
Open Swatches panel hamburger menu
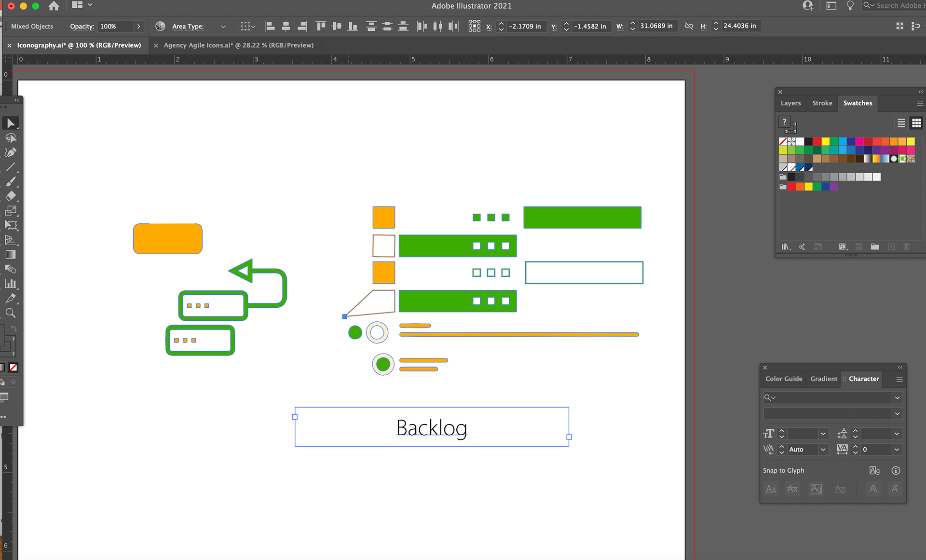point(920,103)
